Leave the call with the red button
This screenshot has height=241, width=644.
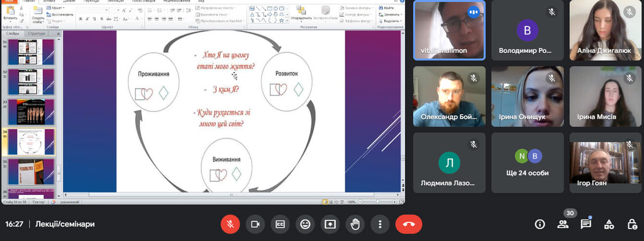click(x=409, y=224)
